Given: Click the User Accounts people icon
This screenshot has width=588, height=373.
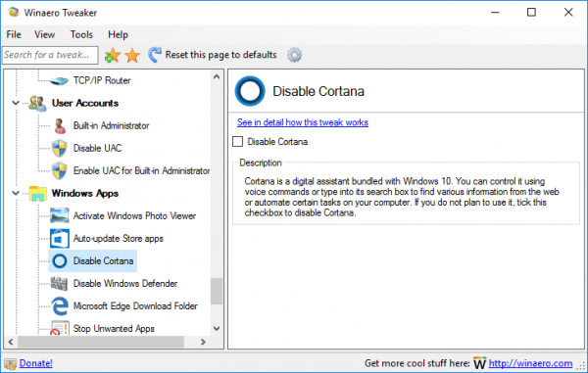Looking at the screenshot, I should (38, 104).
